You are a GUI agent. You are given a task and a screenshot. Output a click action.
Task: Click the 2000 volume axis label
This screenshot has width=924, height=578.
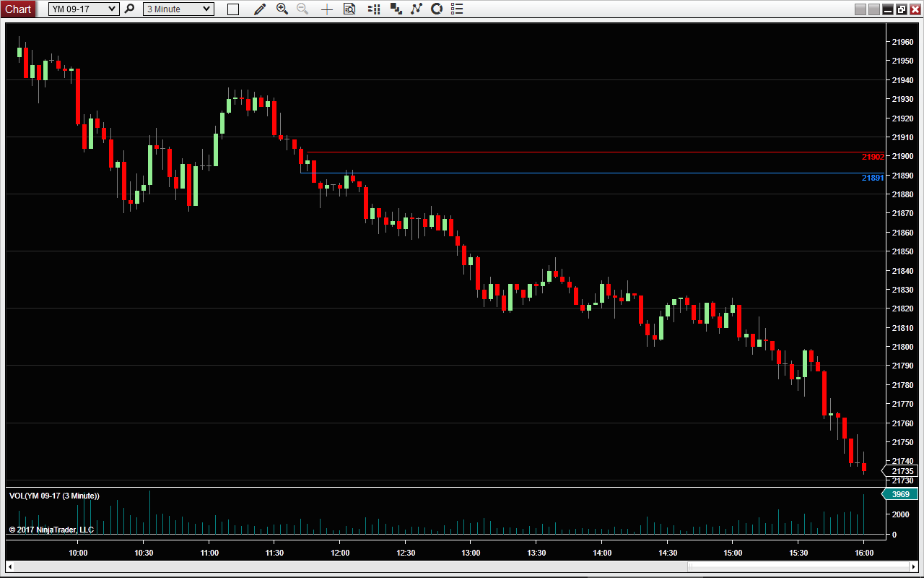coord(899,514)
